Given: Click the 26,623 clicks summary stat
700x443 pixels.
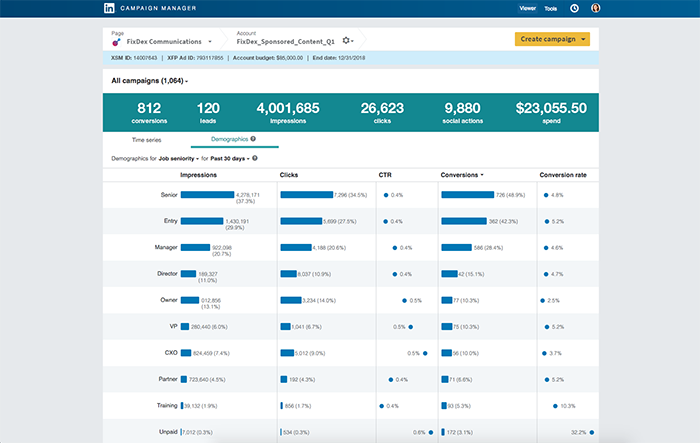Looking at the screenshot, I should pyautogui.click(x=382, y=113).
